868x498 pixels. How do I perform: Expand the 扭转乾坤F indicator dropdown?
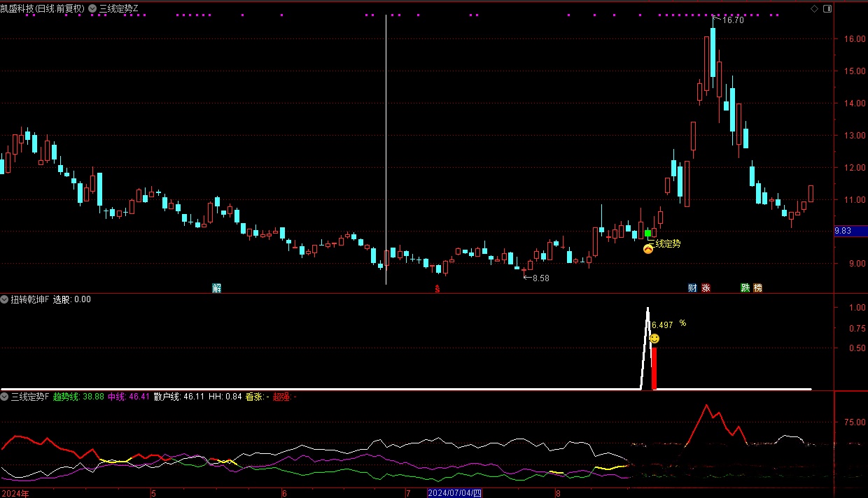(5, 299)
